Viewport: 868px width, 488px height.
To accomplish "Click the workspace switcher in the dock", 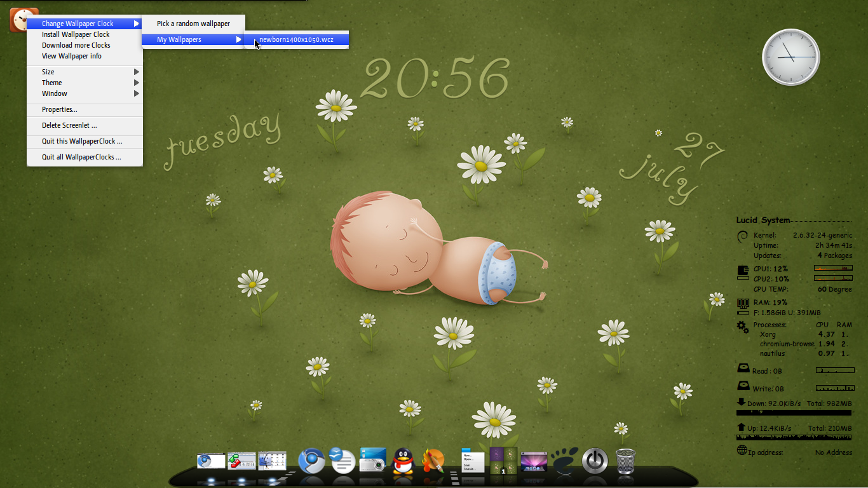I will (503, 461).
